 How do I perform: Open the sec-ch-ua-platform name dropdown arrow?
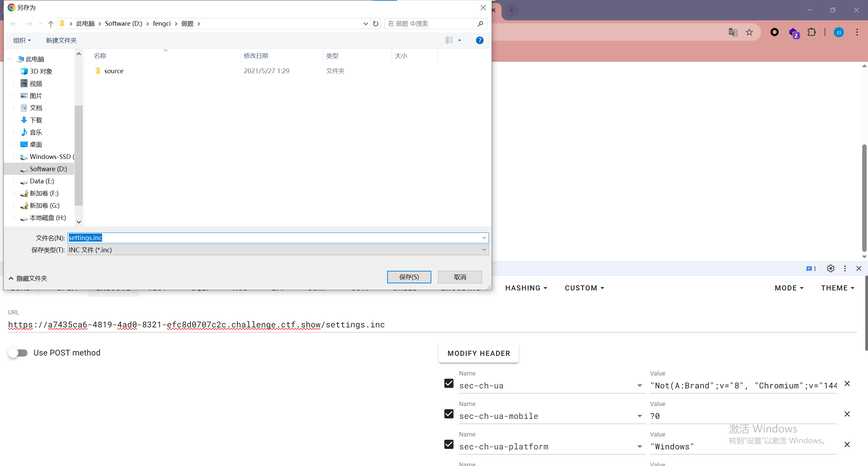(x=639, y=447)
